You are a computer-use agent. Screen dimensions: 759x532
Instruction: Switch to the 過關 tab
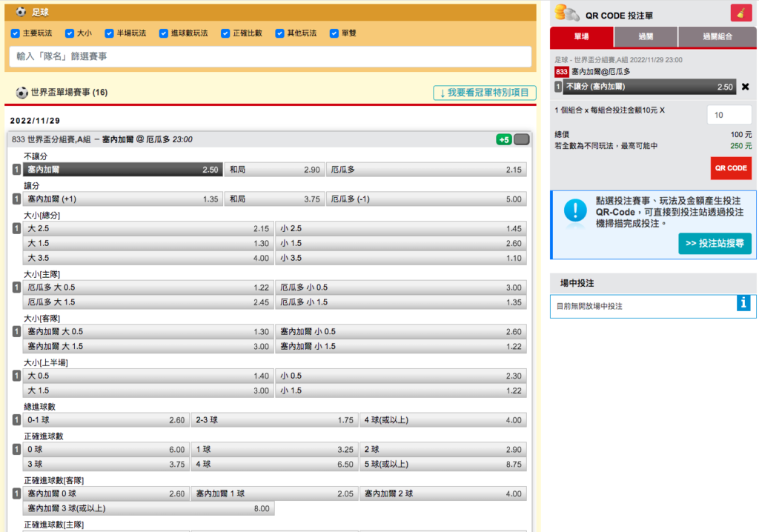pyautogui.click(x=645, y=37)
